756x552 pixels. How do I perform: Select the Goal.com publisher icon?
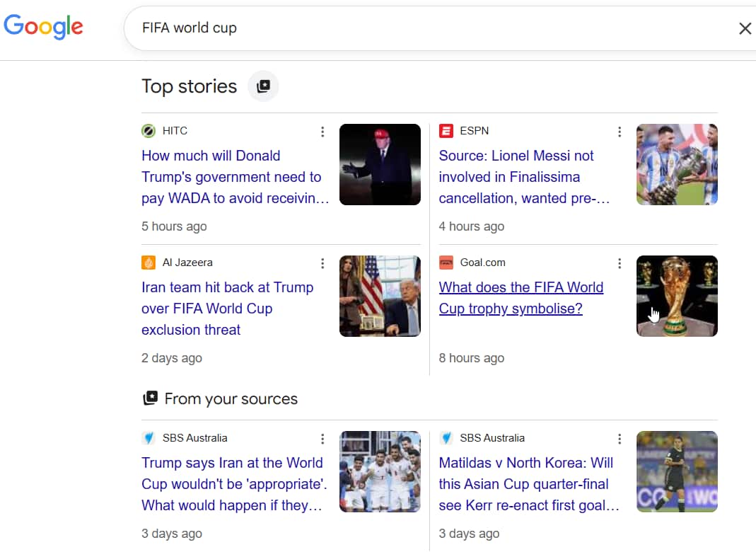pyautogui.click(x=446, y=262)
